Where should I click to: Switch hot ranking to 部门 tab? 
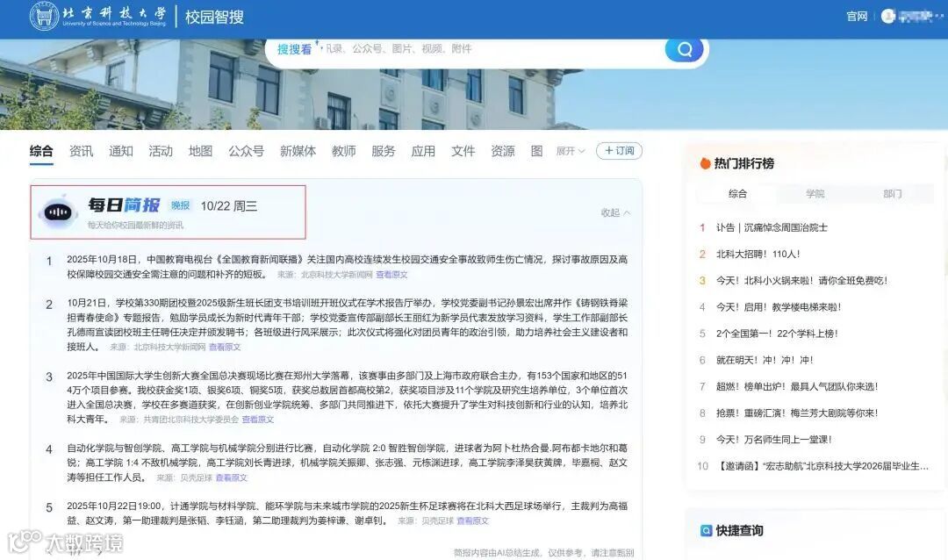pos(893,193)
